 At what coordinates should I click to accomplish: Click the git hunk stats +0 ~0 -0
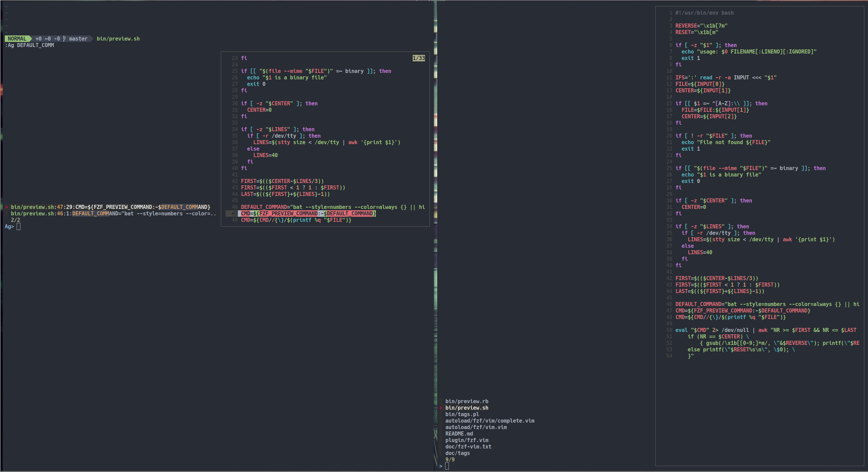47,39
